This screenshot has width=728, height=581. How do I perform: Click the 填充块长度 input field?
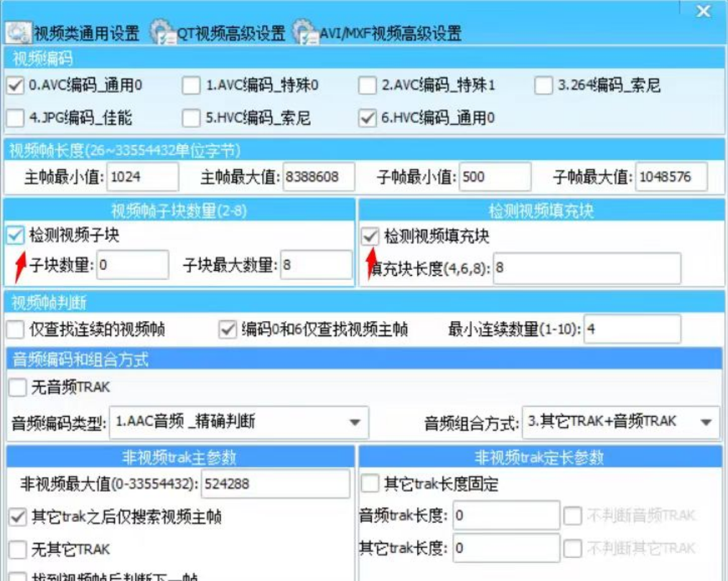tap(587, 269)
